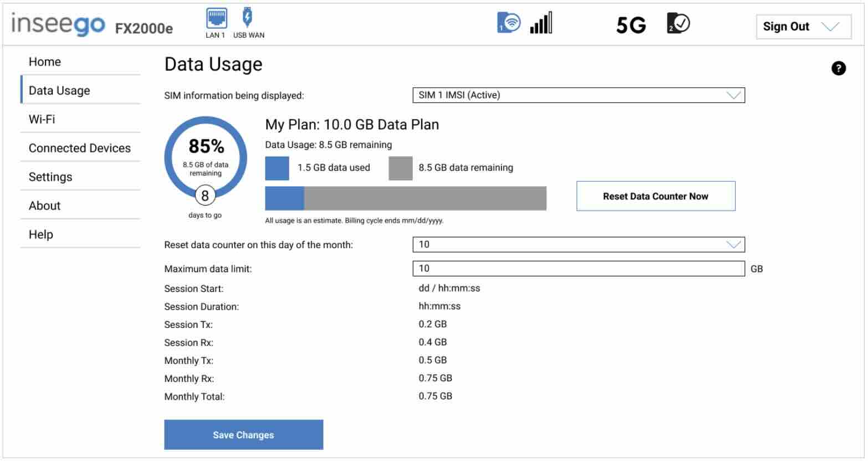The height and width of the screenshot is (461, 868).
Task: Go to Connected Devices
Action: click(79, 147)
